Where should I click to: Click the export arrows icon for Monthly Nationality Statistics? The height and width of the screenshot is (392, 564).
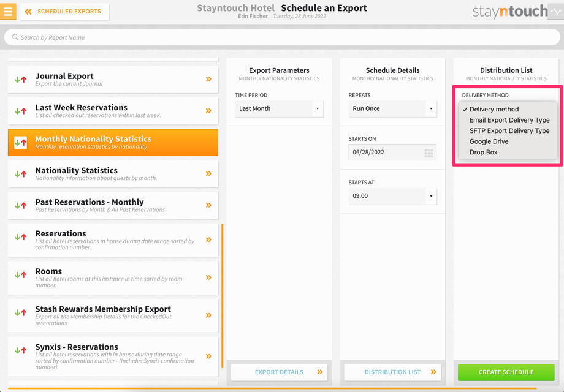coord(20,143)
